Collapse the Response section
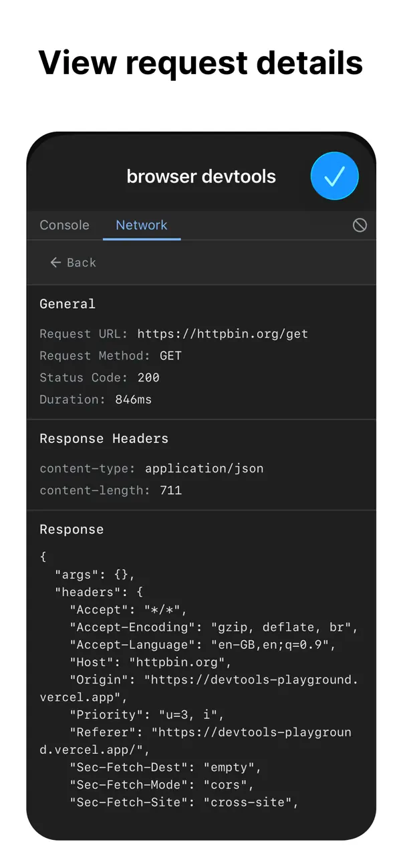401x868 pixels. (72, 529)
